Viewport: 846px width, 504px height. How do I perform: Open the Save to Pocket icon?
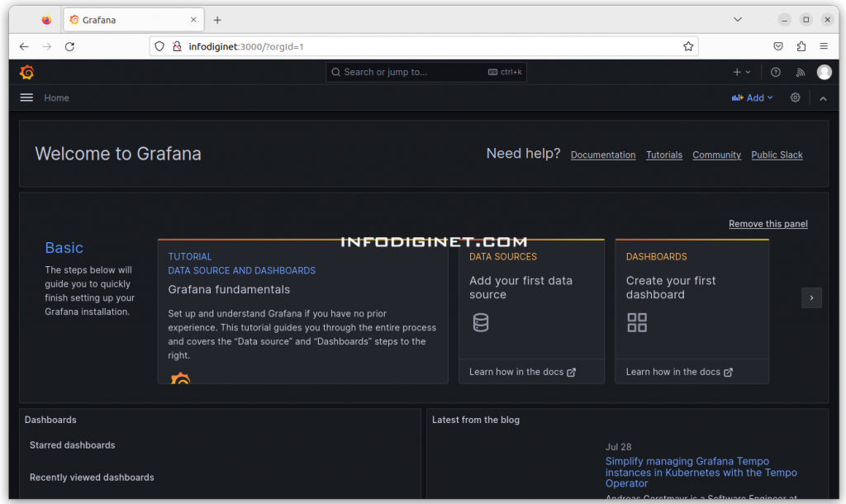[778, 46]
